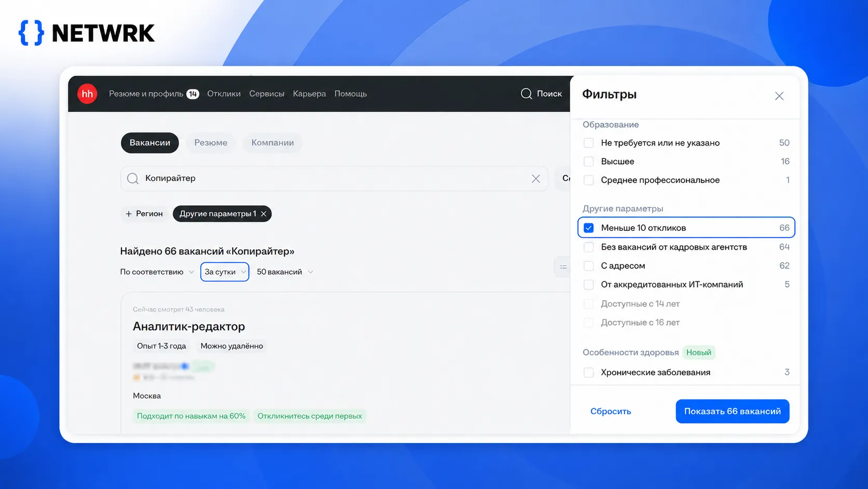
Task: Open Резюме и профиль menu
Action: pyautogui.click(x=146, y=94)
